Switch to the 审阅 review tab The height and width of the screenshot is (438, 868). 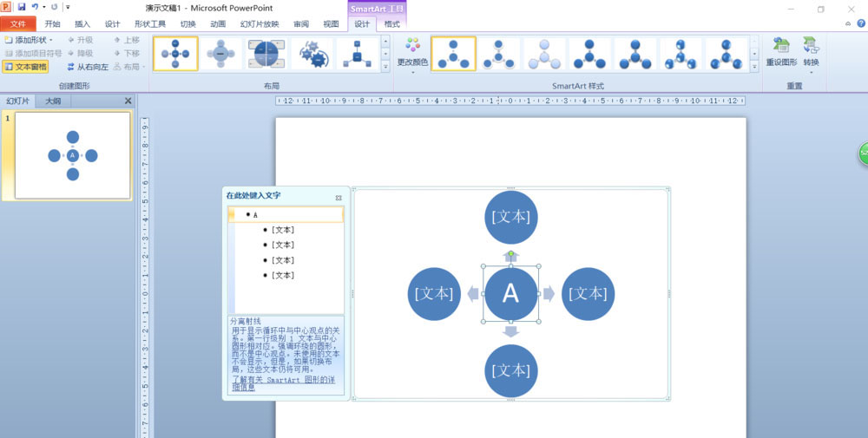pyautogui.click(x=301, y=23)
